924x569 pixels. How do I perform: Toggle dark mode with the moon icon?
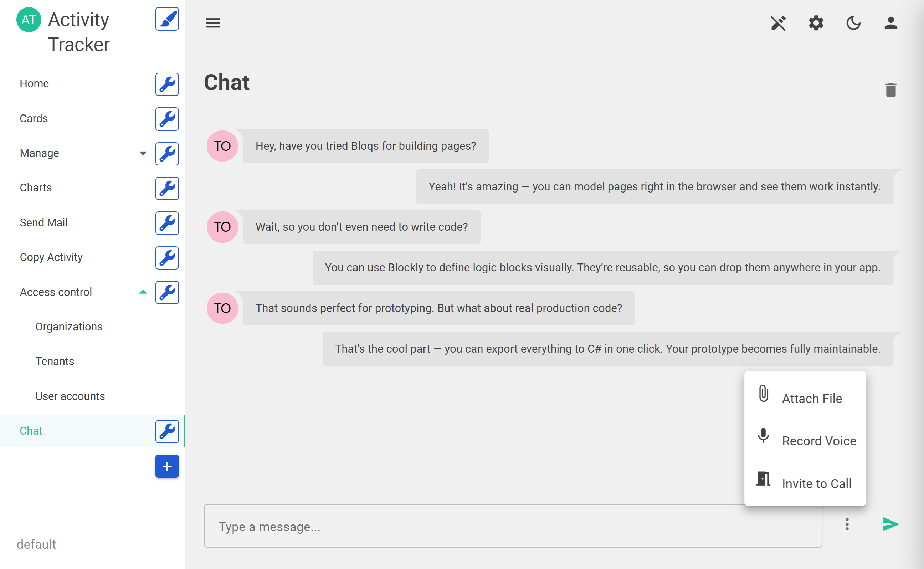(x=853, y=23)
